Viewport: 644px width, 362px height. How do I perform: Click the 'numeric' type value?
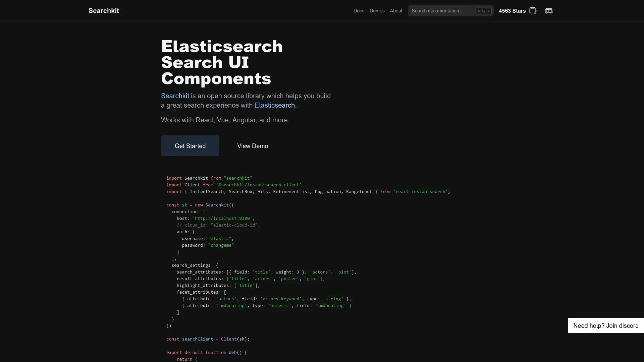279,305
